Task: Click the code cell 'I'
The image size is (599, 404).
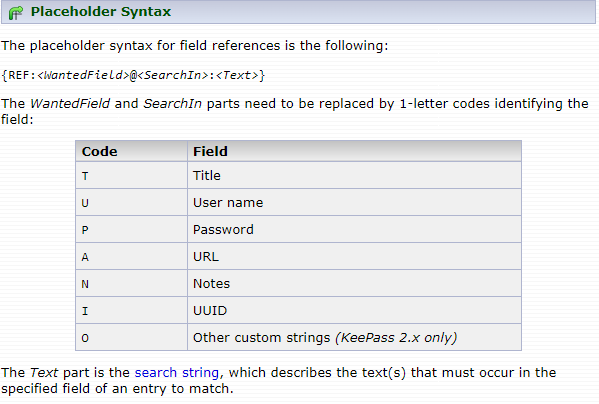Action: pos(131,311)
